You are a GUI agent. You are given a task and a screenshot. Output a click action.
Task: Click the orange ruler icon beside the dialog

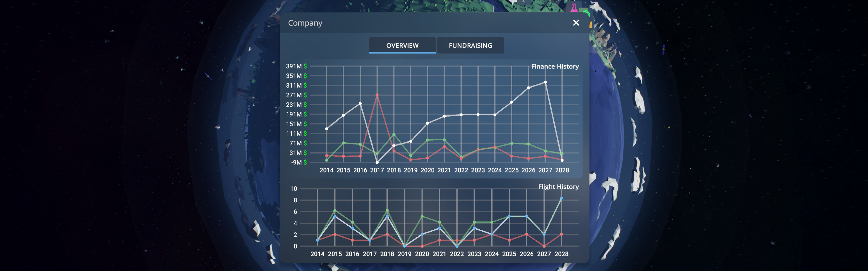(x=590, y=25)
